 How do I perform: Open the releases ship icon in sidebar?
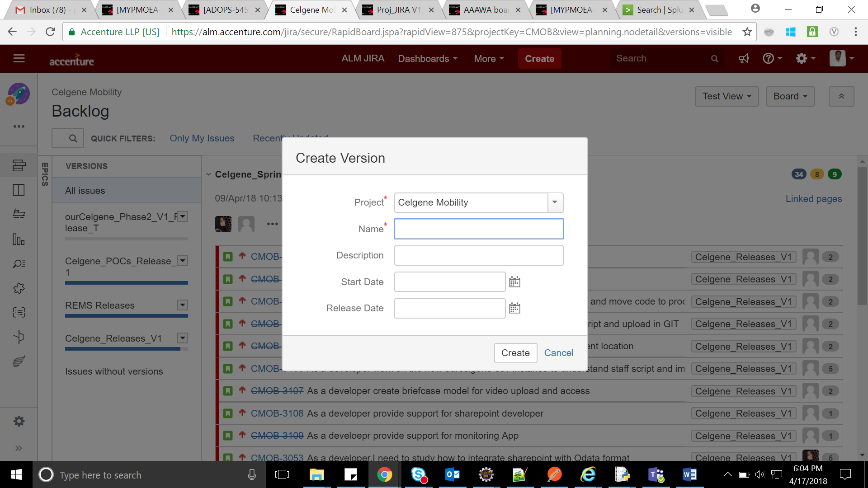19,213
